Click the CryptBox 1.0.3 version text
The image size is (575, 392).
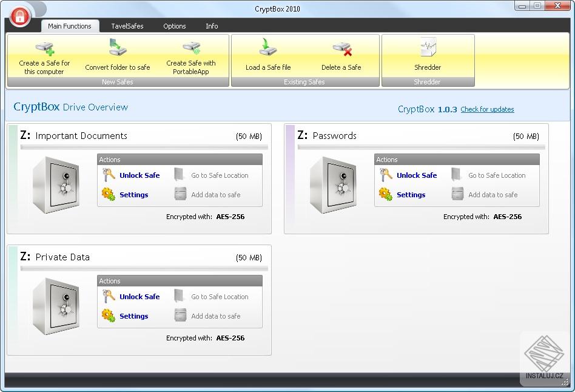428,109
